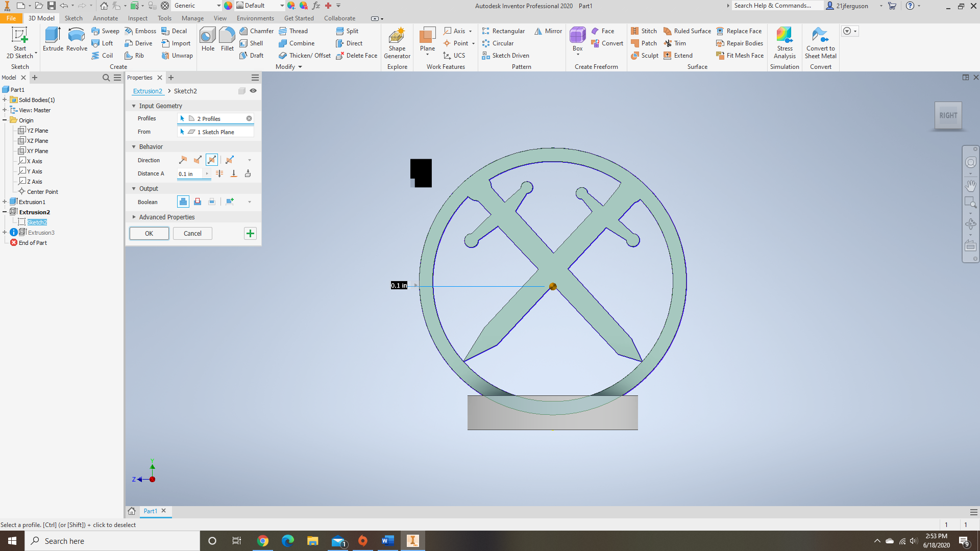Open Google Chrome from taskbar
This screenshot has width=980, height=551.
262,541
